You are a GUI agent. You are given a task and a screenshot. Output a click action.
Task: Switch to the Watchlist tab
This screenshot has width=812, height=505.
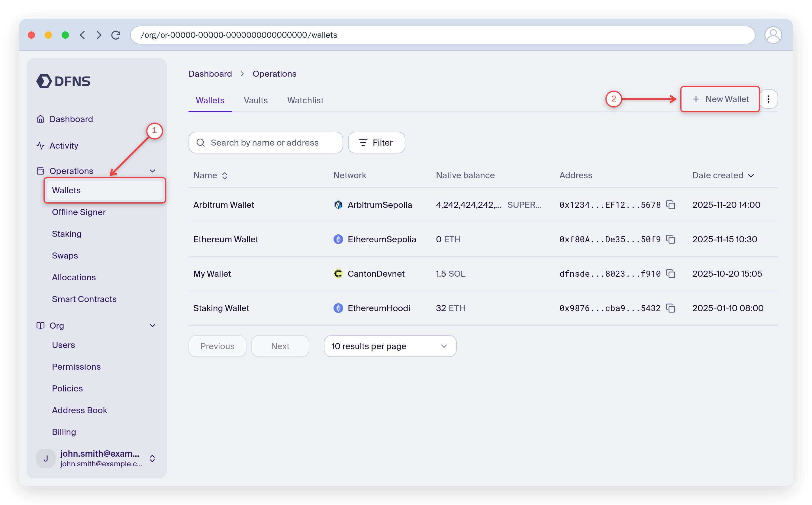pyautogui.click(x=305, y=100)
